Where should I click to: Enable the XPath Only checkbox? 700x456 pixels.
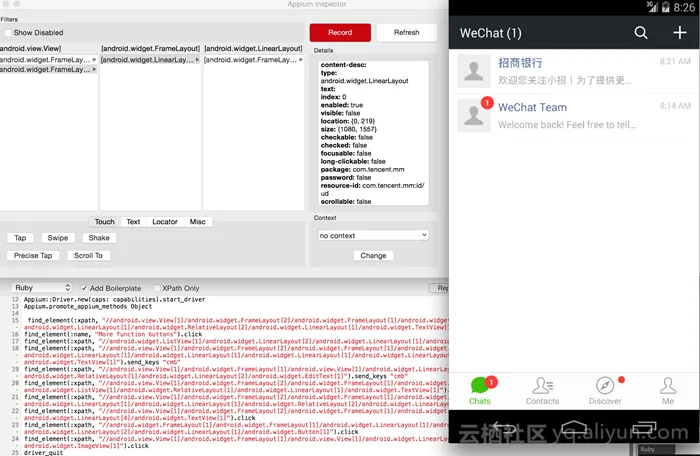157,288
